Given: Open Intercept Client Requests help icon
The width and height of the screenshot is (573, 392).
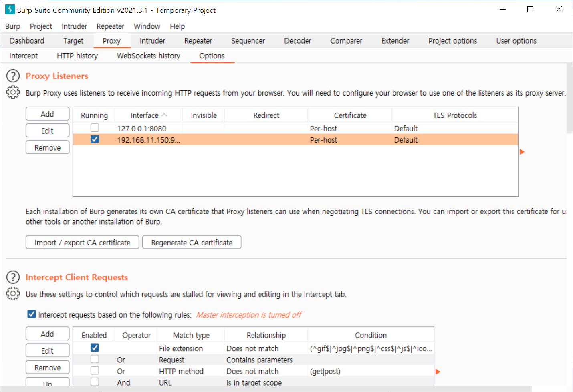Looking at the screenshot, I should coord(13,277).
